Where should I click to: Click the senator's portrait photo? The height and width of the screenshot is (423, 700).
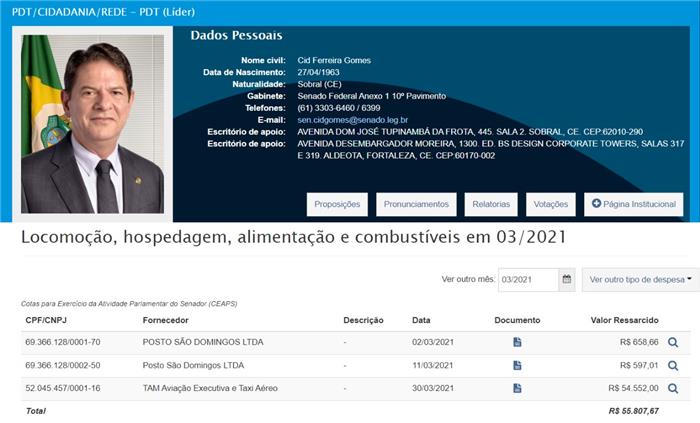[x=92, y=124]
